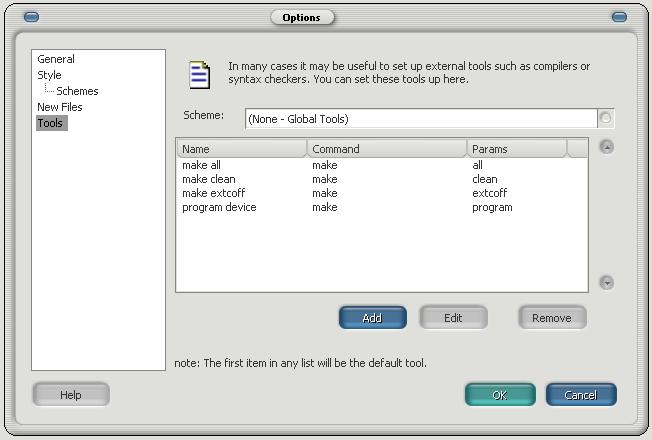Click the 'extcoff' params cell
Viewport: 652px width, 440px height.
tap(489, 193)
